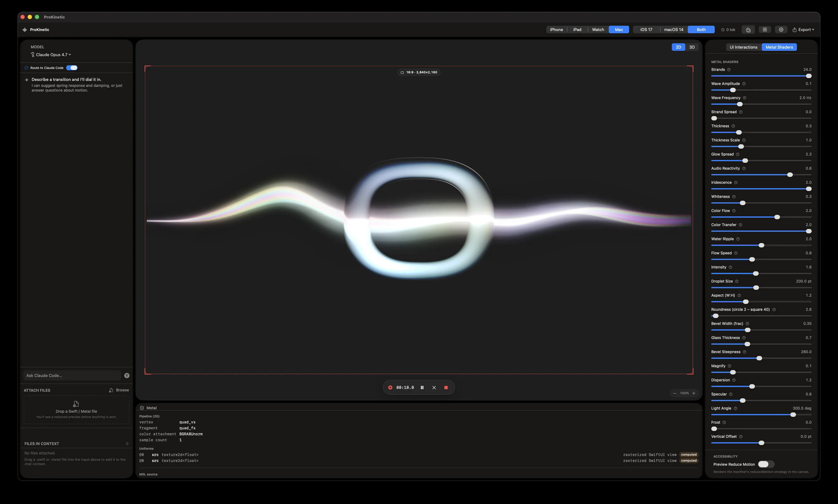Select Watch device tab
This screenshot has height=504, width=838.
click(597, 29)
